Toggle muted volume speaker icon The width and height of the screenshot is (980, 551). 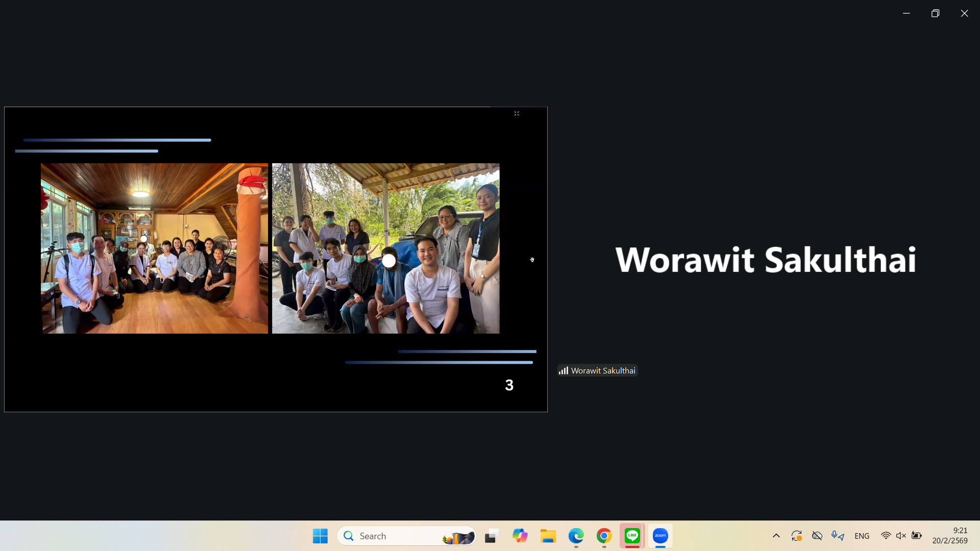(901, 536)
